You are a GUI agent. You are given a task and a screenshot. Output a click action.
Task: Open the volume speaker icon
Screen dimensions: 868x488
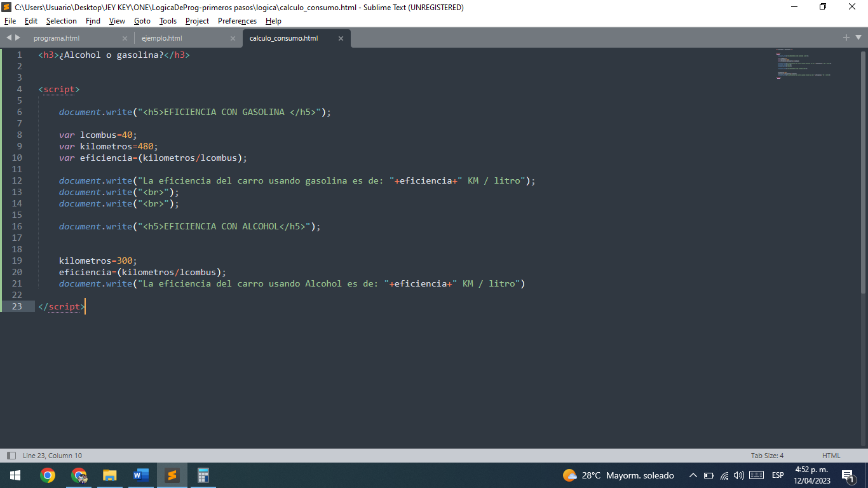[739, 475]
